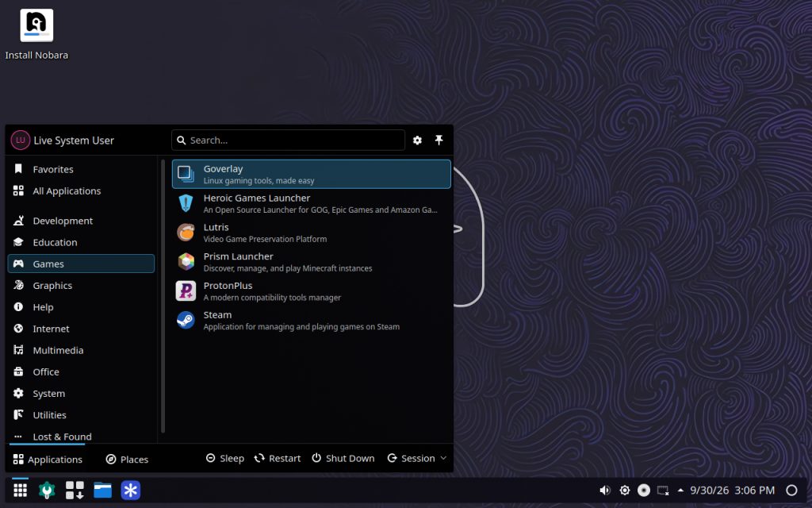Launch Lutris game platform
The height and width of the screenshot is (508, 812).
tap(311, 233)
